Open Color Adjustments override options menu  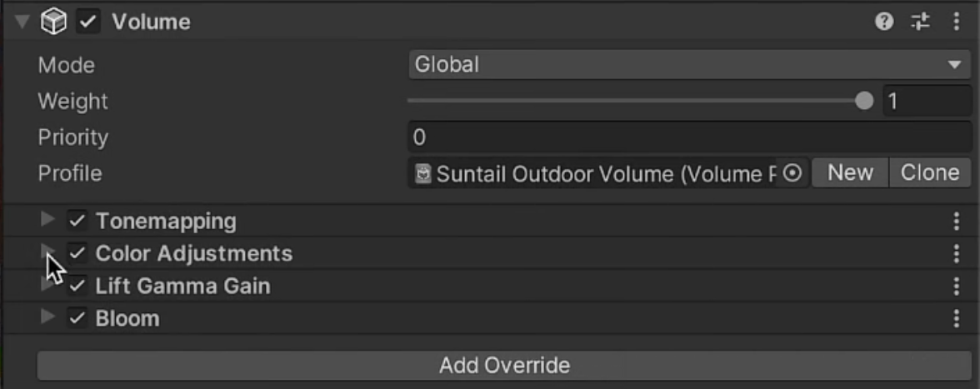click(956, 254)
